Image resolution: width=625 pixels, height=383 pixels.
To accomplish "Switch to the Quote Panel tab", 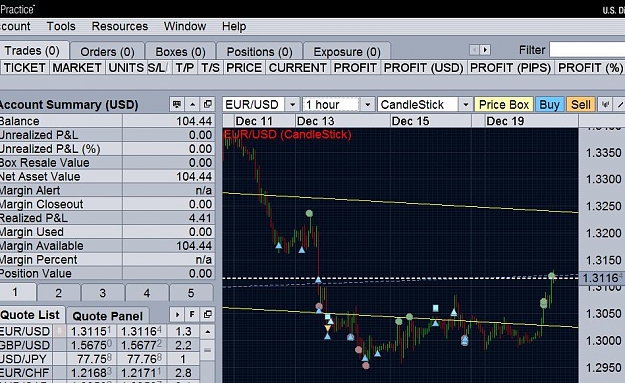I will pos(108,316).
